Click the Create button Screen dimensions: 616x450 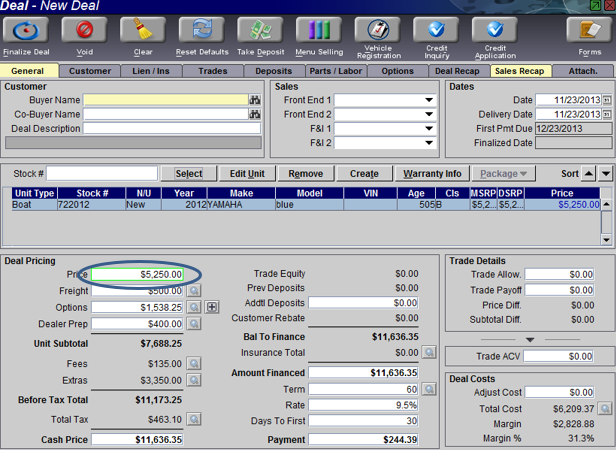pos(364,173)
